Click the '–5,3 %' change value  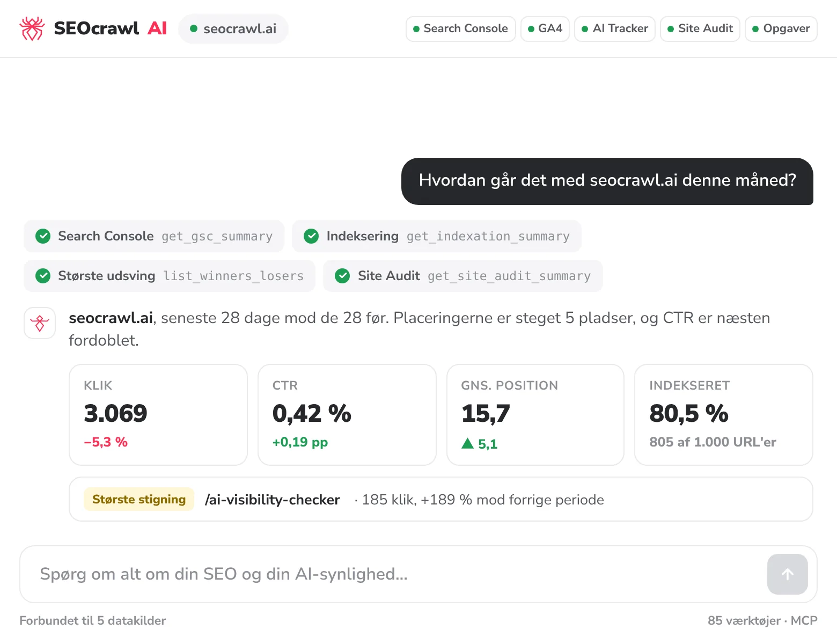point(106,442)
